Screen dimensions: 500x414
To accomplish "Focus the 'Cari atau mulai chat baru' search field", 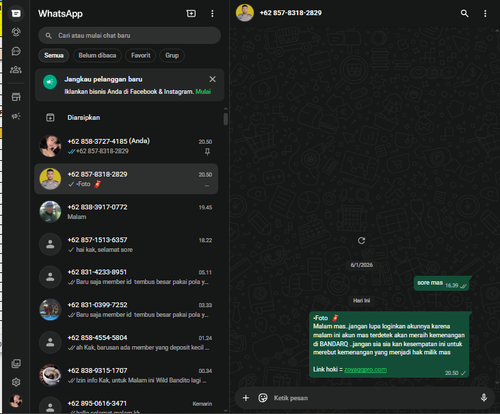I will tap(129, 35).
